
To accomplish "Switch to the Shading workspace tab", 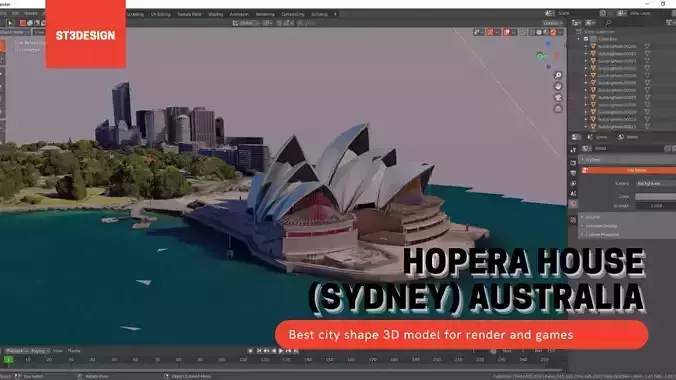I will [x=216, y=14].
